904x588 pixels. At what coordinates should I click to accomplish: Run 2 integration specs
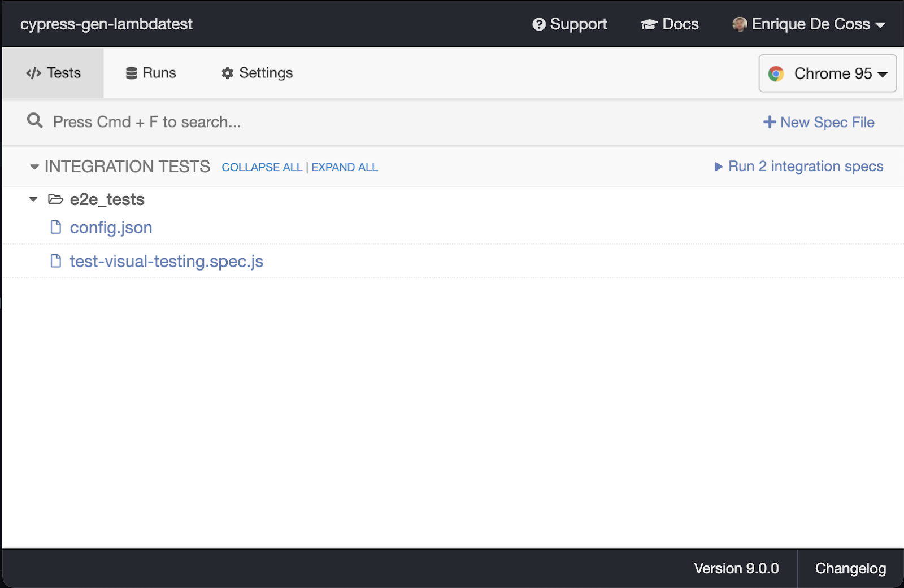point(798,167)
